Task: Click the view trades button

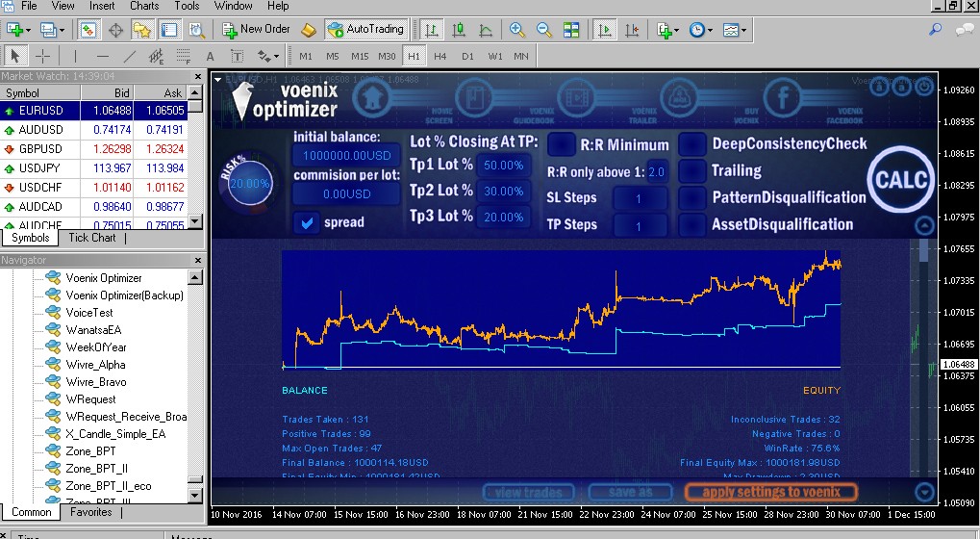Action: click(529, 493)
